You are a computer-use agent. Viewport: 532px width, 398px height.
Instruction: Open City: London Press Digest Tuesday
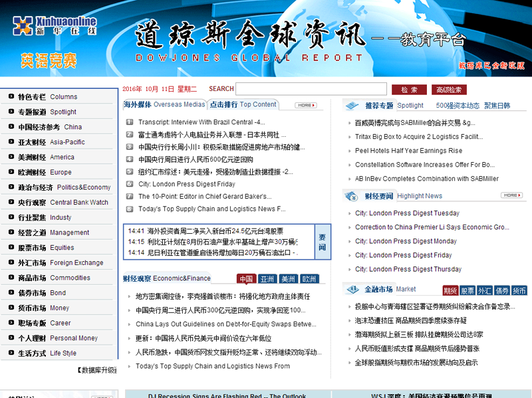pyautogui.click(x=407, y=213)
